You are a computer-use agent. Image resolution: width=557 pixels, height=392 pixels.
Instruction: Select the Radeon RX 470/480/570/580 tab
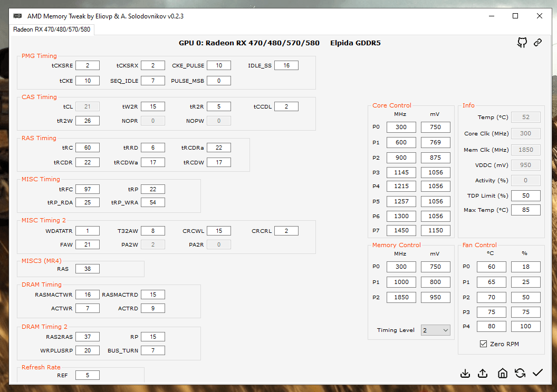click(x=52, y=30)
